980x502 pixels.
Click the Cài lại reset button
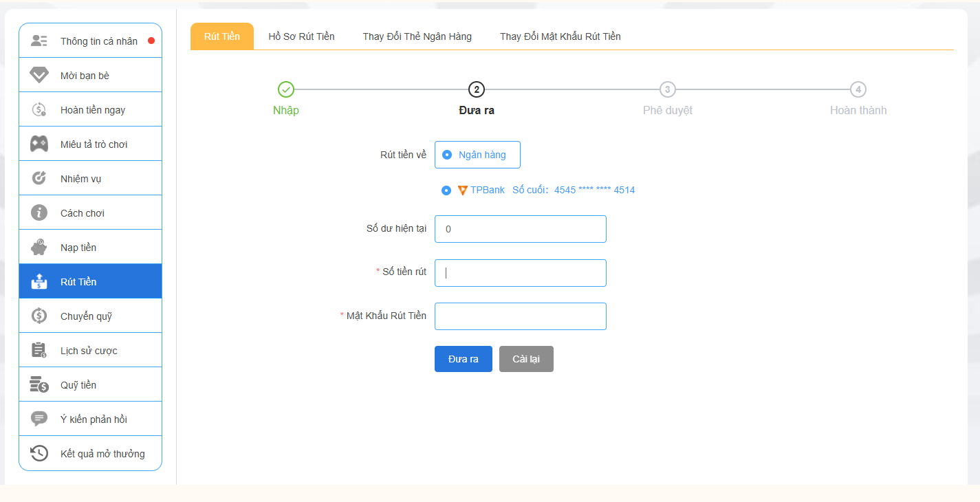click(526, 358)
